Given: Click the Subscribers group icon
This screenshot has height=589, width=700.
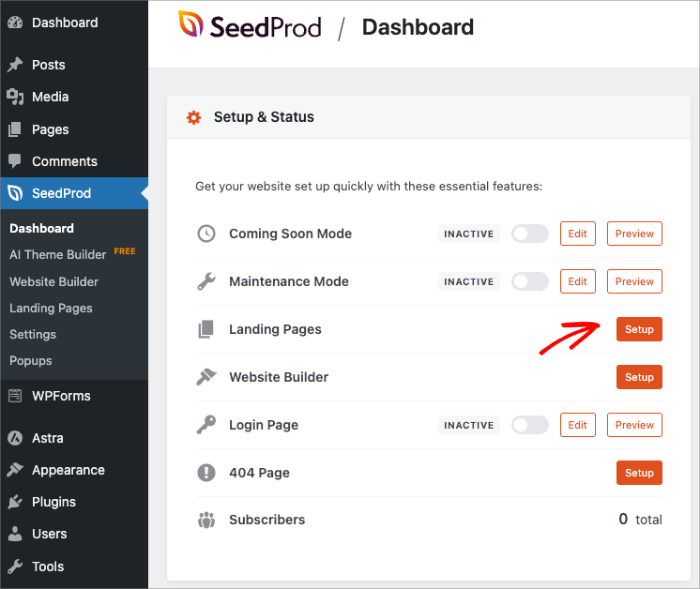Looking at the screenshot, I should (x=206, y=520).
